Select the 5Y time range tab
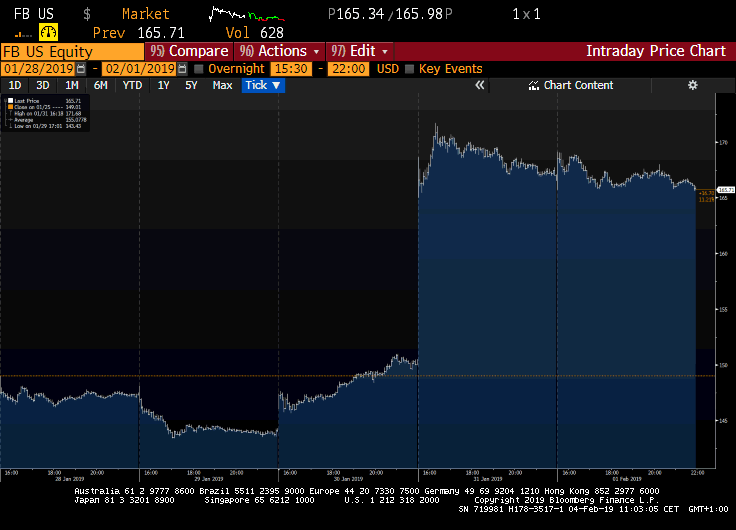Image resolution: width=736 pixels, height=530 pixels. tap(191, 85)
